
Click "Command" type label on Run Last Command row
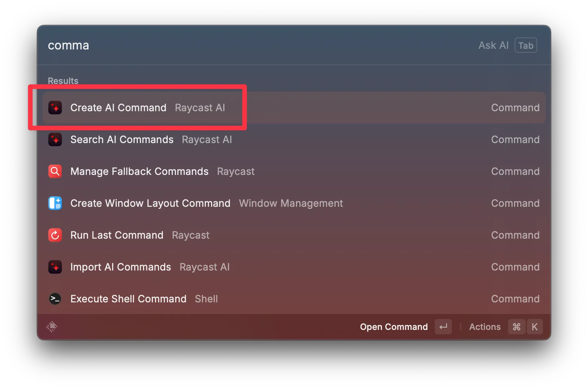pyautogui.click(x=515, y=235)
